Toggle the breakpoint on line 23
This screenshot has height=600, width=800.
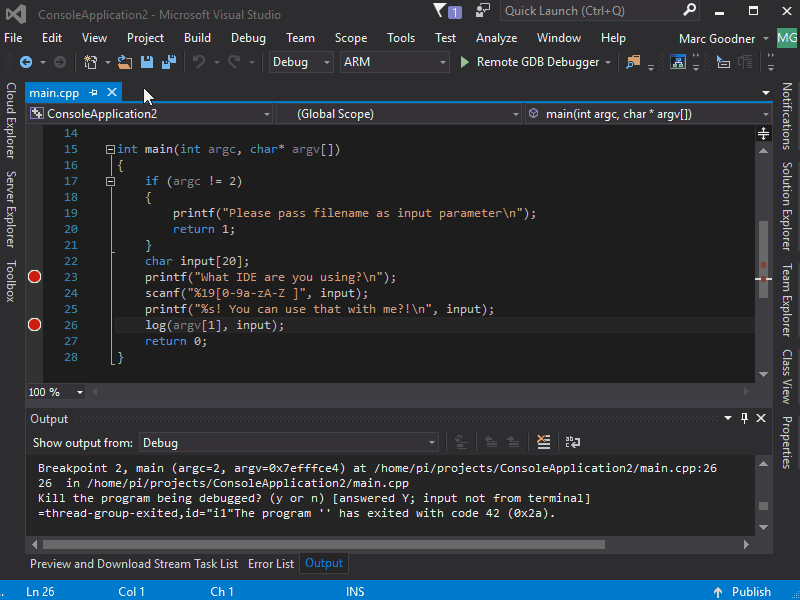click(x=34, y=277)
